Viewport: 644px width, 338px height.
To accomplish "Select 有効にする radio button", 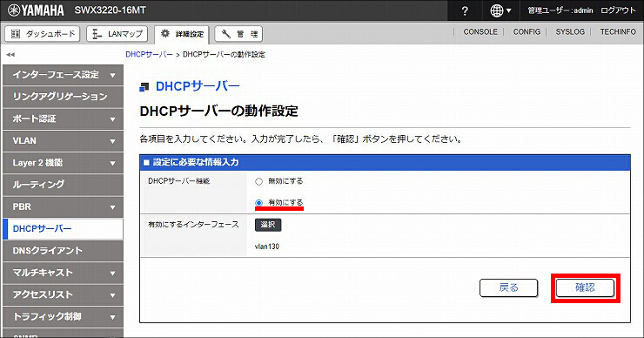I will 258,203.
